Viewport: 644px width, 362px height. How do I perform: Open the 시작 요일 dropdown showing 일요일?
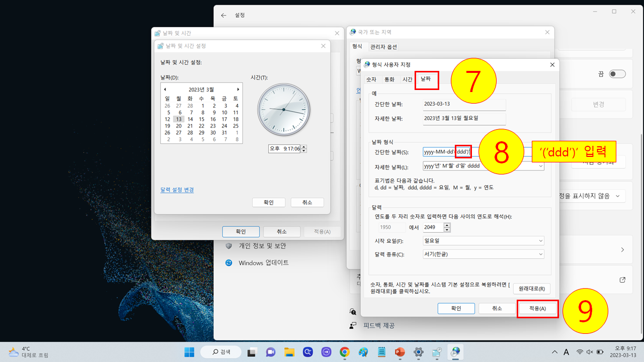pos(539,240)
